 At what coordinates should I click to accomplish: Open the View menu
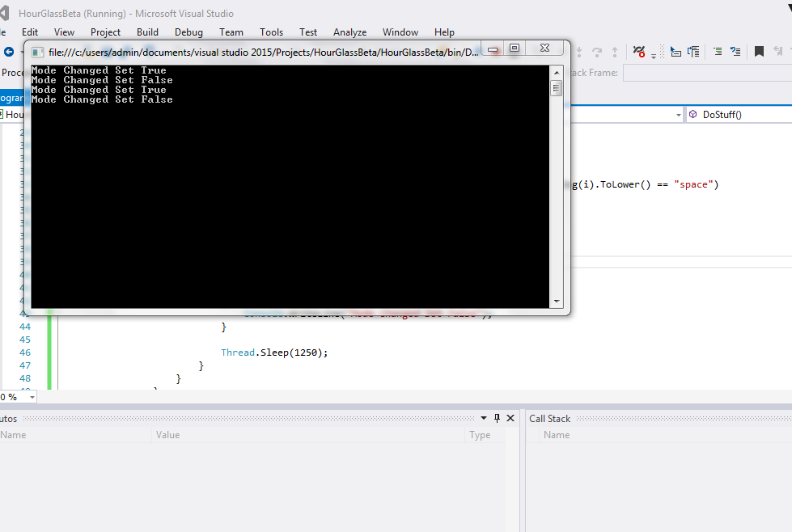[64, 32]
